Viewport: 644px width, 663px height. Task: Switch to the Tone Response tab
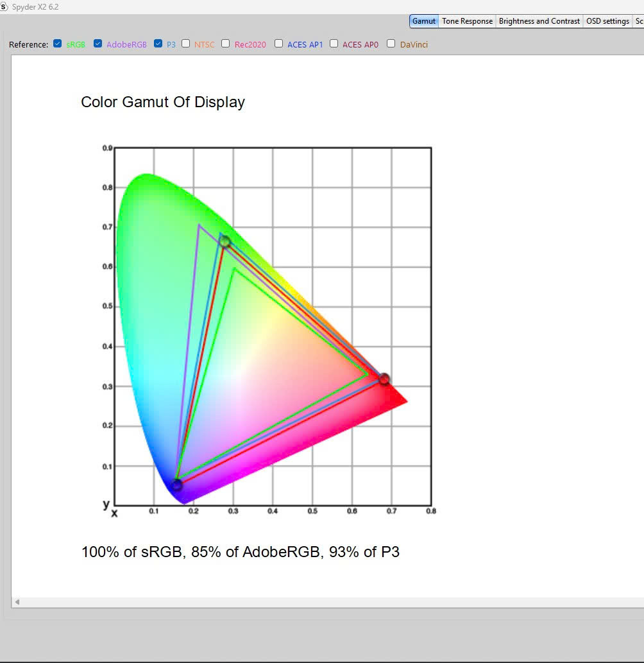click(x=467, y=21)
